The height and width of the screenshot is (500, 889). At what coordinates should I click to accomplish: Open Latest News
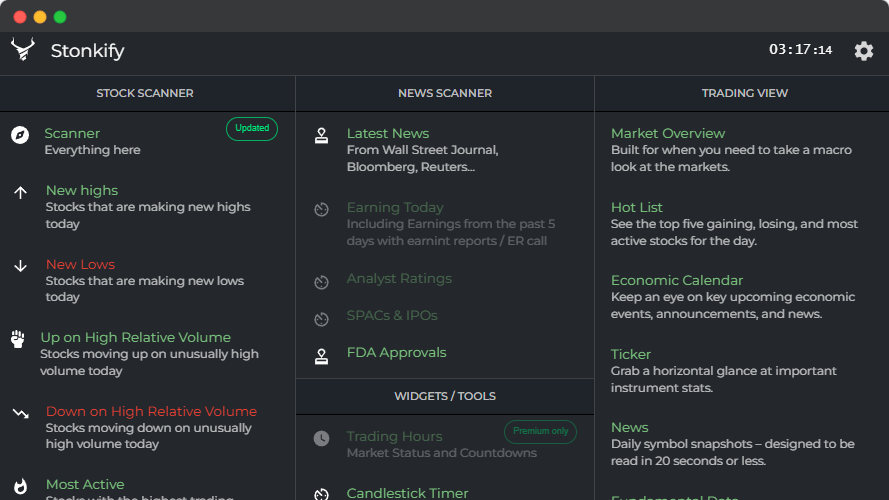pyautogui.click(x=388, y=133)
